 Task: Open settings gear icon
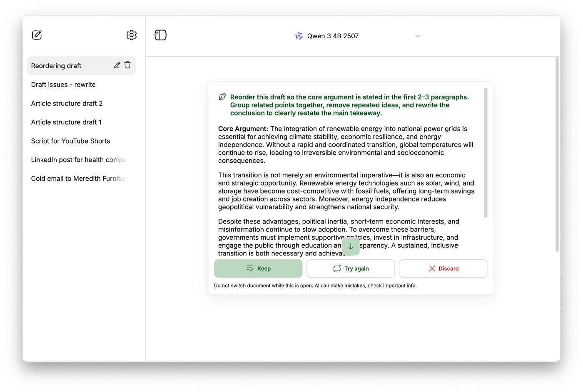click(x=132, y=35)
